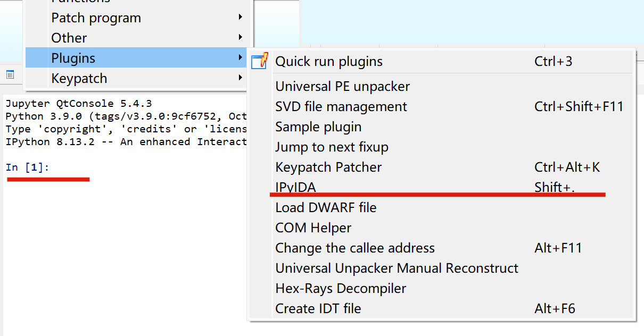The image size is (644, 336).
Task: Launch Hex-Rays Decompiler plugin
Action: coord(341,288)
